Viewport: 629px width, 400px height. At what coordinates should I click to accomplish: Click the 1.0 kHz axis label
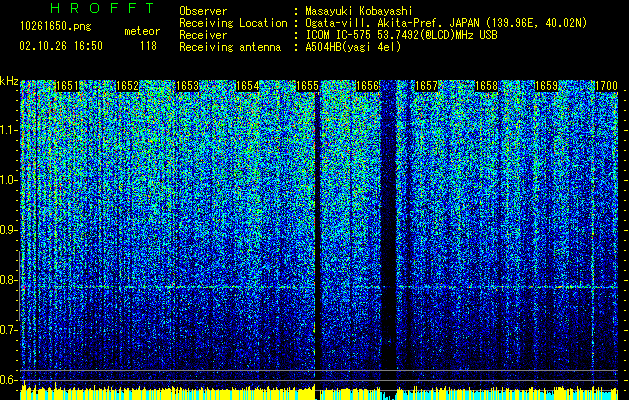coord(9,180)
